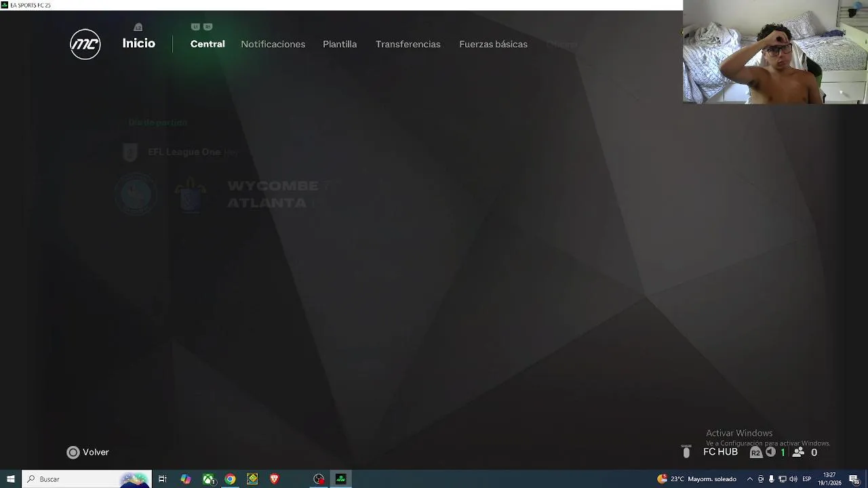This screenshot has width=868, height=488.
Task: Open the Central tab
Action: click(208, 44)
